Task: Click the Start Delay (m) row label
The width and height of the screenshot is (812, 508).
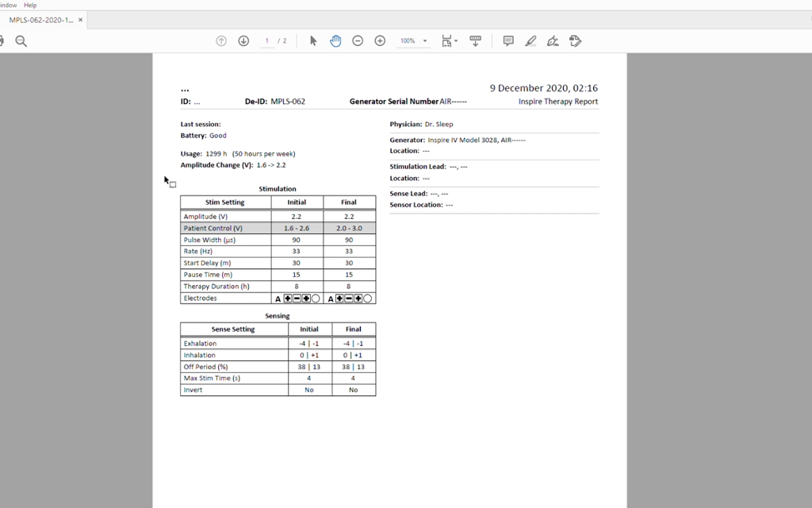Action: (x=207, y=264)
